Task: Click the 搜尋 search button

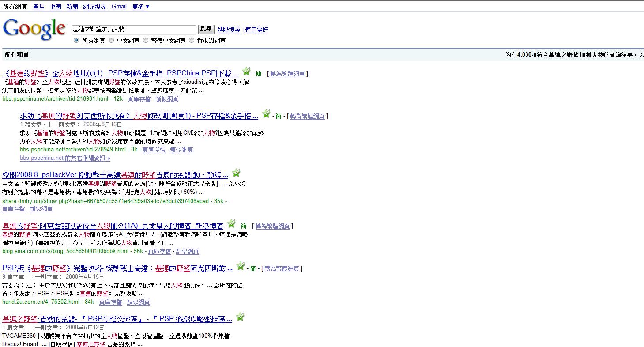Action: tap(206, 29)
